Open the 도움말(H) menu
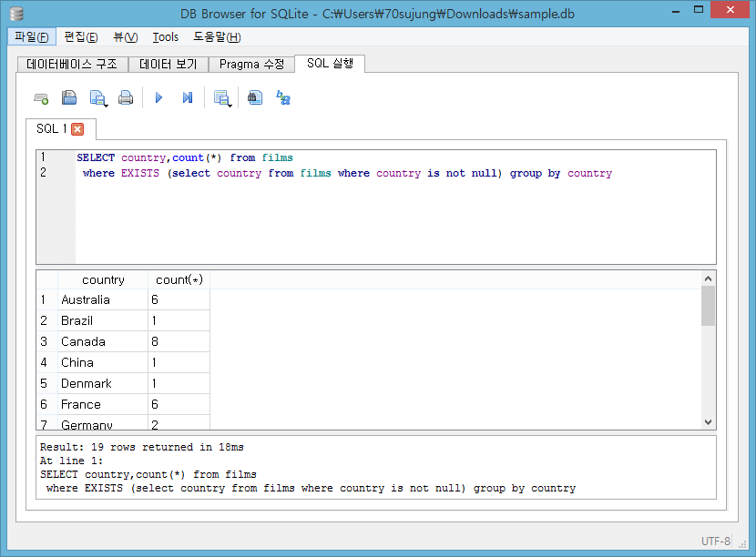Screen dimensions: 756x557 217,37
